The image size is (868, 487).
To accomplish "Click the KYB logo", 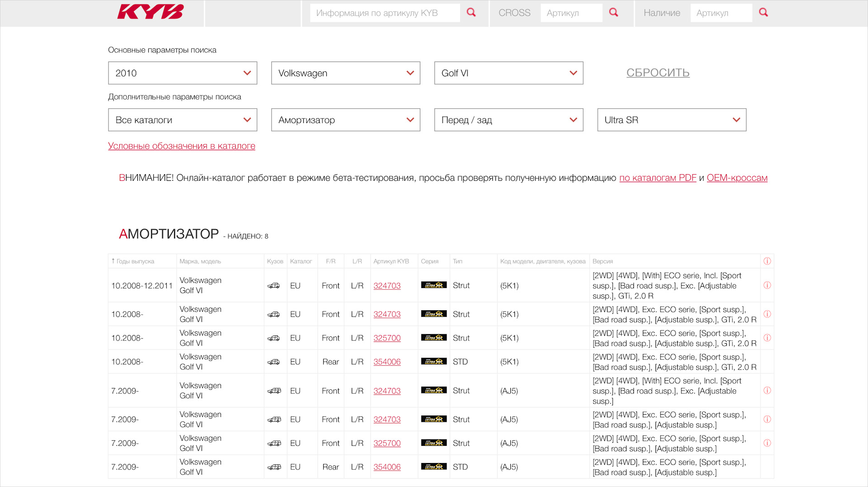I will pos(151,12).
